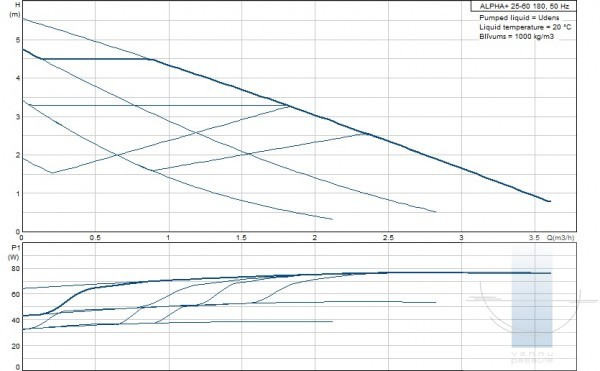Click the '(m)' head unit label
Image resolution: width=600 pixels, height=371 pixels.
tap(15, 15)
